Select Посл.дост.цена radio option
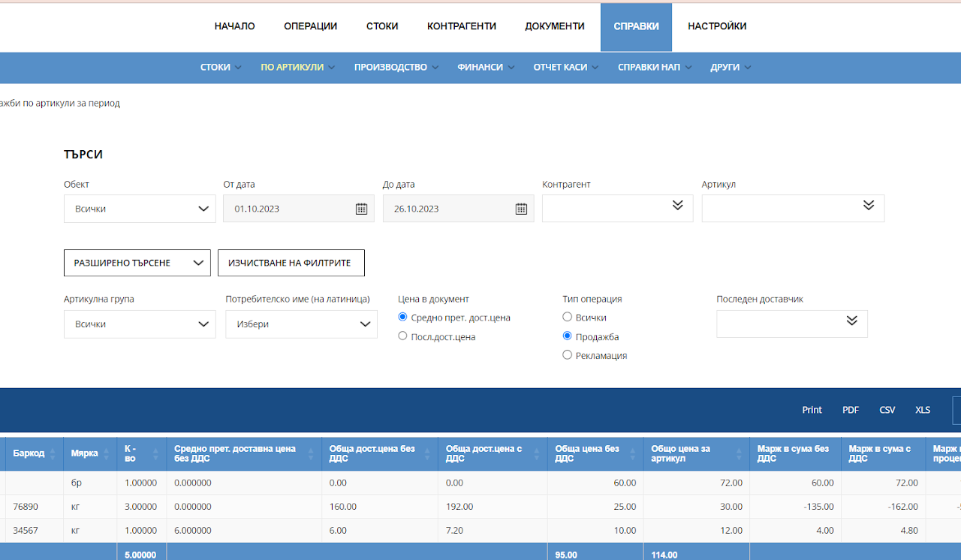The image size is (961, 560). coord(402,336)
